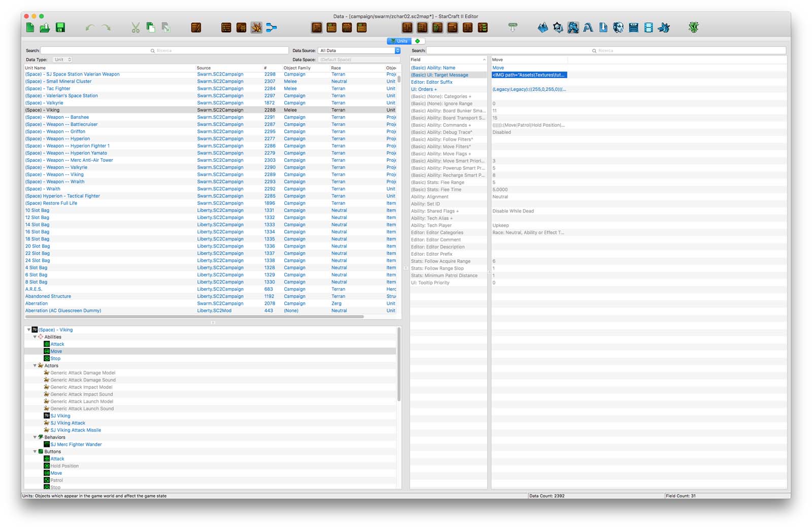812x529 pixels.
Task: Open the Cutscene editor film strip icon
Action: point(649,28)
